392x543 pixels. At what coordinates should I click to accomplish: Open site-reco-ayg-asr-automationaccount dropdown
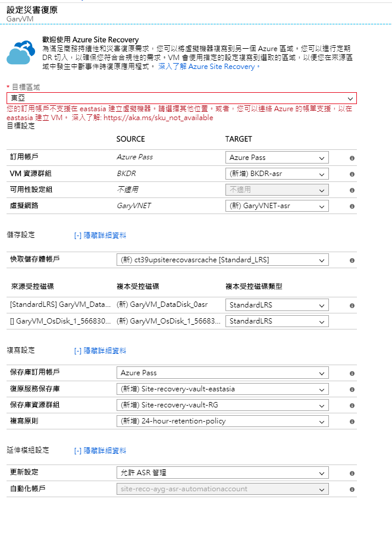click(x=222, y=489)
